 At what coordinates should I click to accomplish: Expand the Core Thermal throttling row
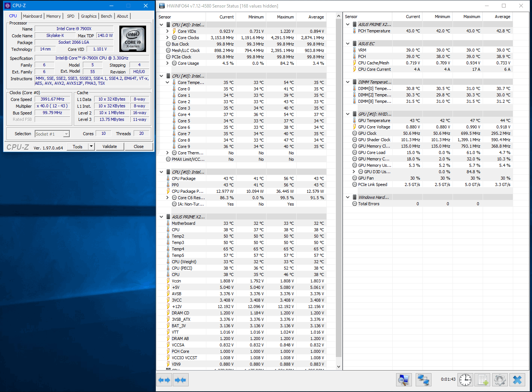pos(168,153)
